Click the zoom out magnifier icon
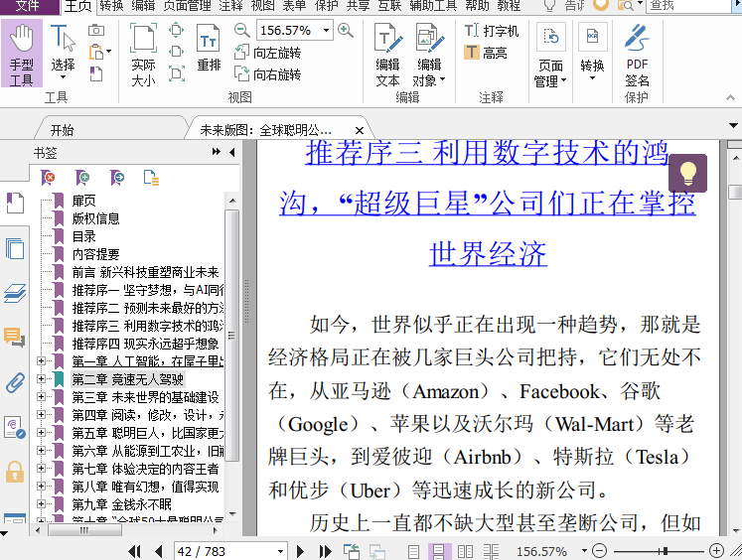This screenshot has width=742, height=560. [x=241, y=30]
